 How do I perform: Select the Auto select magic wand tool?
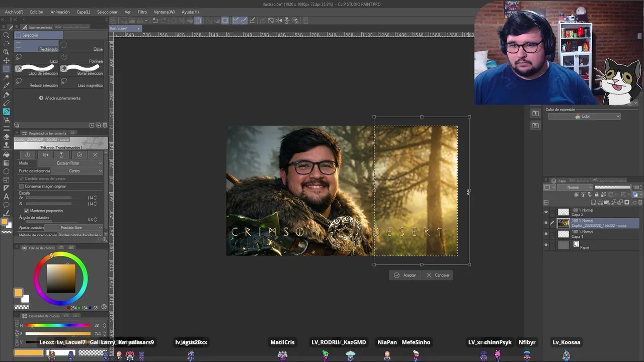point(7,77)
